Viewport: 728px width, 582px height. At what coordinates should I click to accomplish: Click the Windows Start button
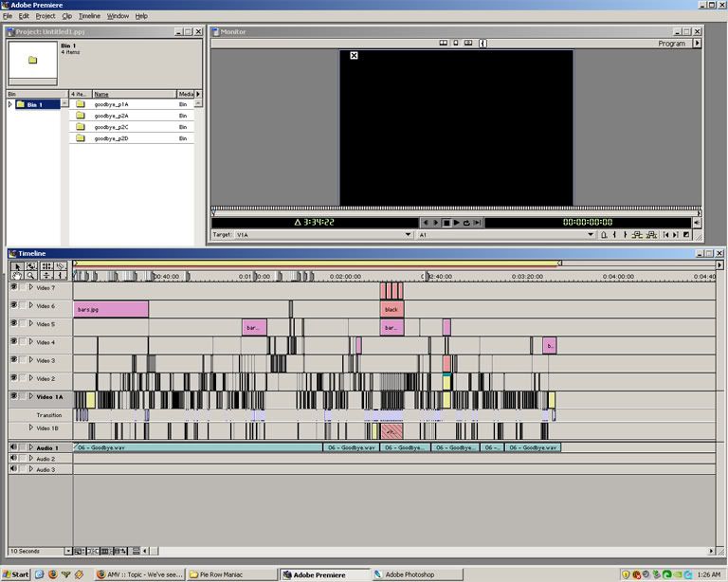(x=16, y=574)
